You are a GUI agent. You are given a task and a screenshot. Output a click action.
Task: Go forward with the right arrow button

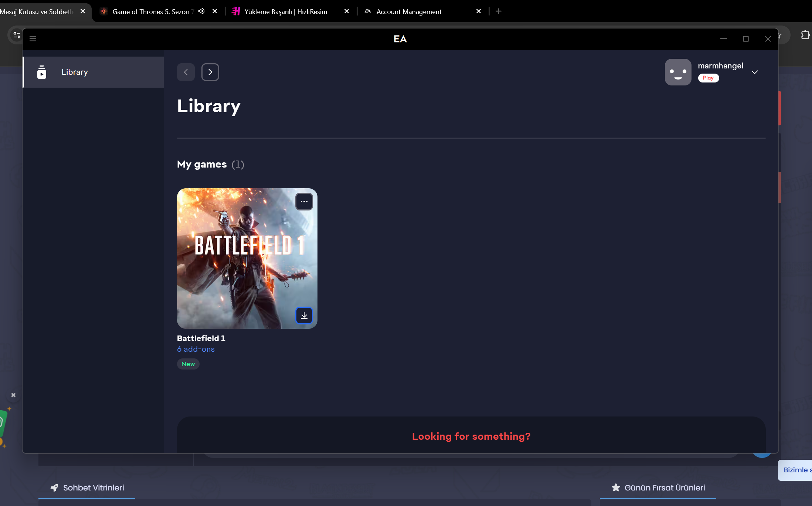coord(210,72)
